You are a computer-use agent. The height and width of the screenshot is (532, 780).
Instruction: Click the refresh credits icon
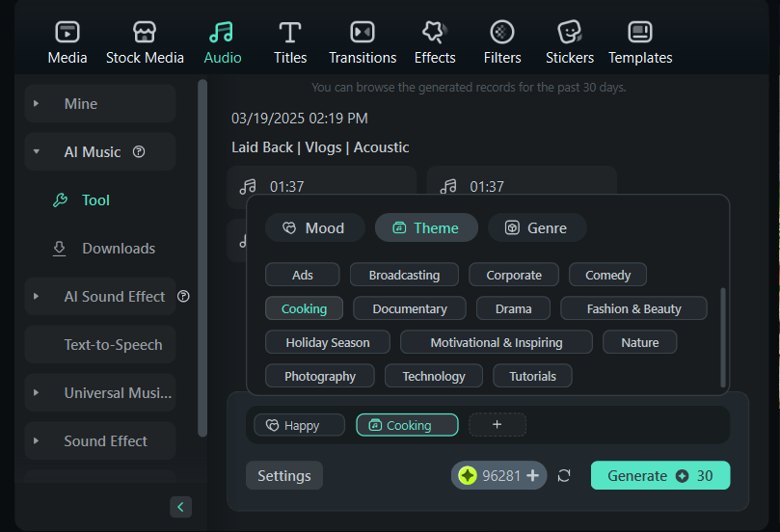564,476
